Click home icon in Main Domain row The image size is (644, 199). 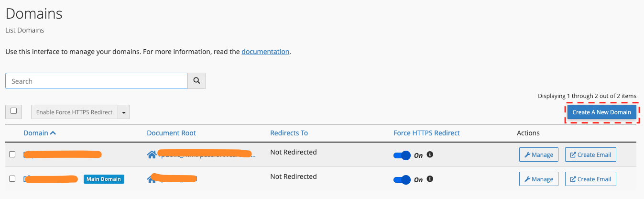(152, 179)
